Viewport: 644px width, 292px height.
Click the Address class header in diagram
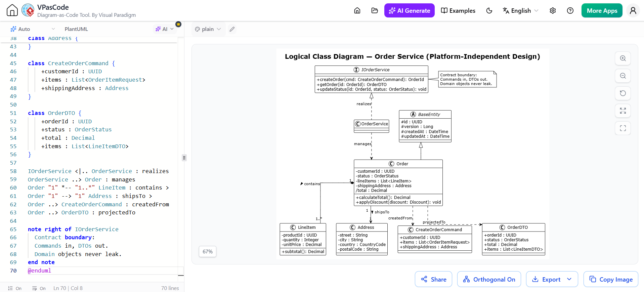click(362, 227)
